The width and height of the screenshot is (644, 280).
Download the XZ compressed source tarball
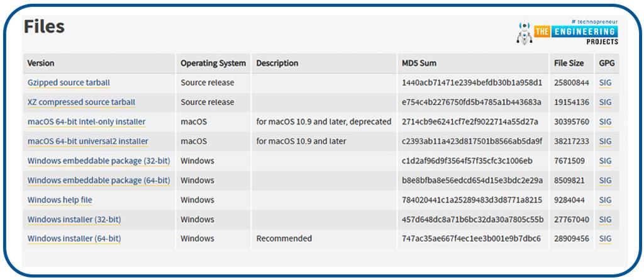tap(81, 102)
